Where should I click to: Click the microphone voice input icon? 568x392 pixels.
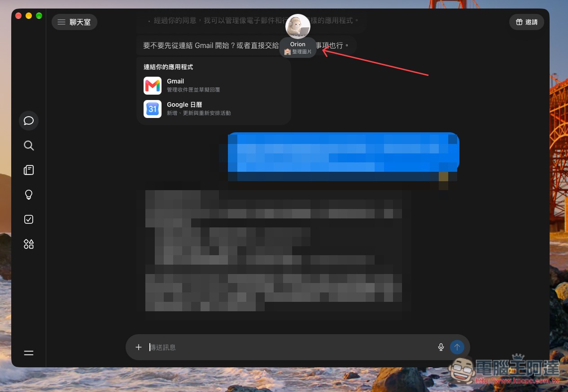pos(441,347)
